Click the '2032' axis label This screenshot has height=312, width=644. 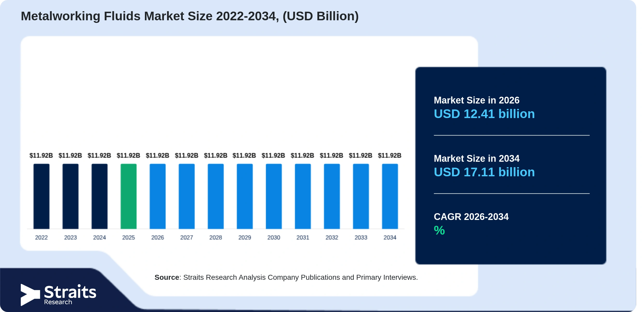[332, 237]
